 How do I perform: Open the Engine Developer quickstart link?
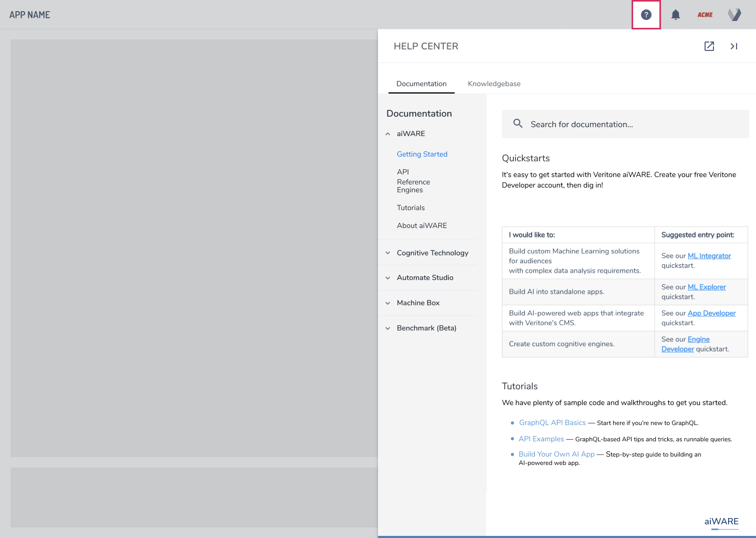686,344
